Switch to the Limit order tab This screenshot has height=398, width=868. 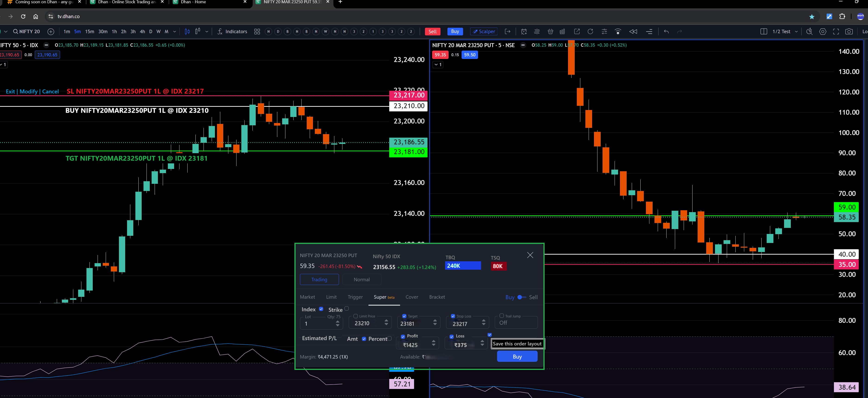click(331, 297)
